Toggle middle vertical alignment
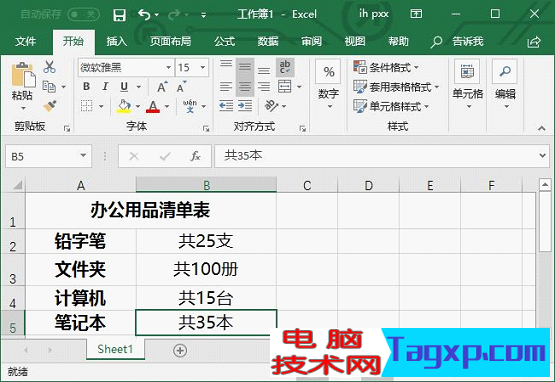555x382 pixels. tap(245, 67)
